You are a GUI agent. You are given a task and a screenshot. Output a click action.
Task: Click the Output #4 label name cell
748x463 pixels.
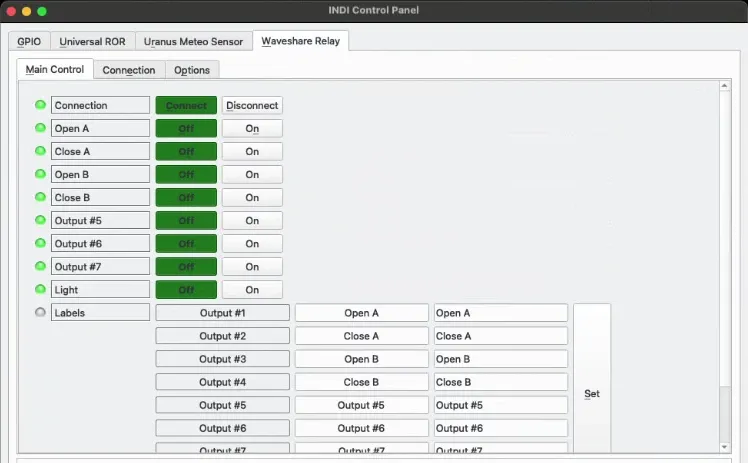(222, 382)
